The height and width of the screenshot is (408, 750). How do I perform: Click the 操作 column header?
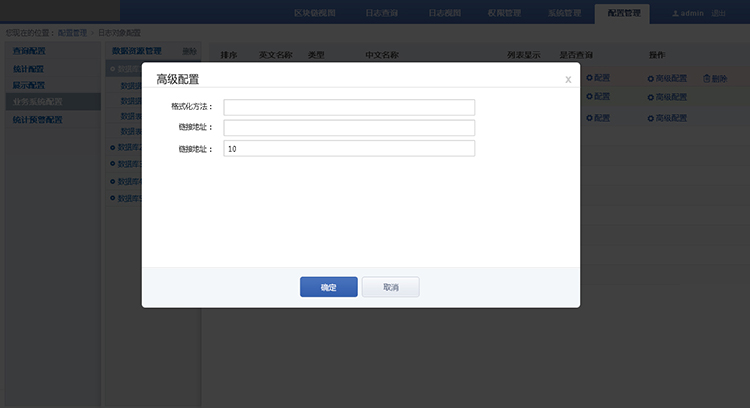click(657, 55)
